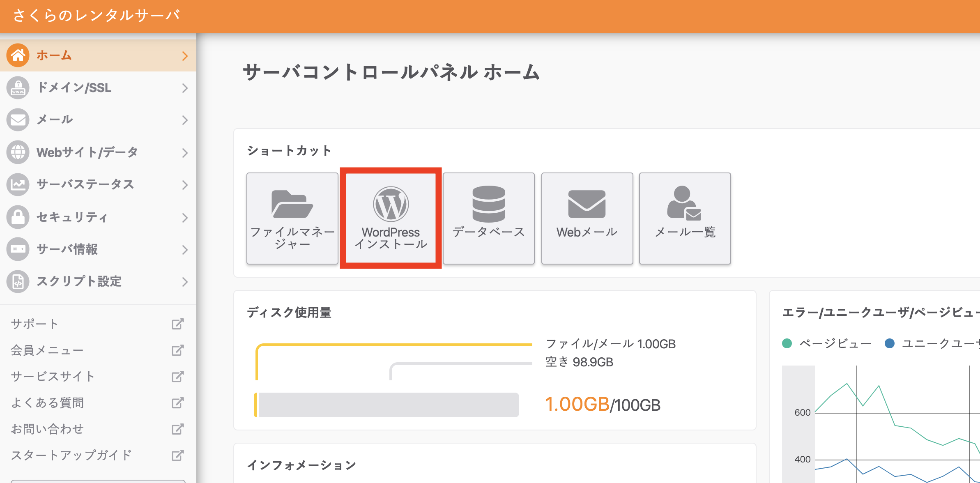Open Database shortcut tile
This screenshot has width=980, height=483.
coord(489,218)
